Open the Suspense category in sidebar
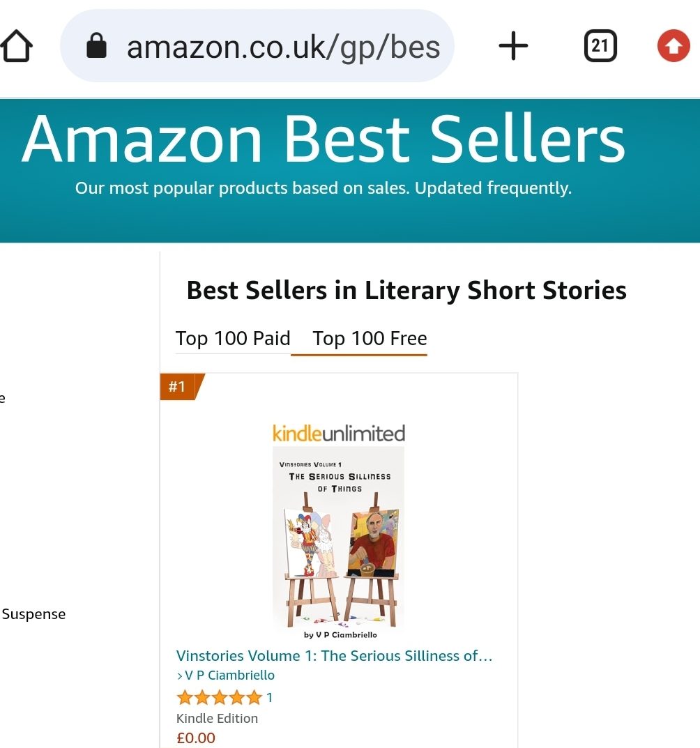 (x=33, y=614)
